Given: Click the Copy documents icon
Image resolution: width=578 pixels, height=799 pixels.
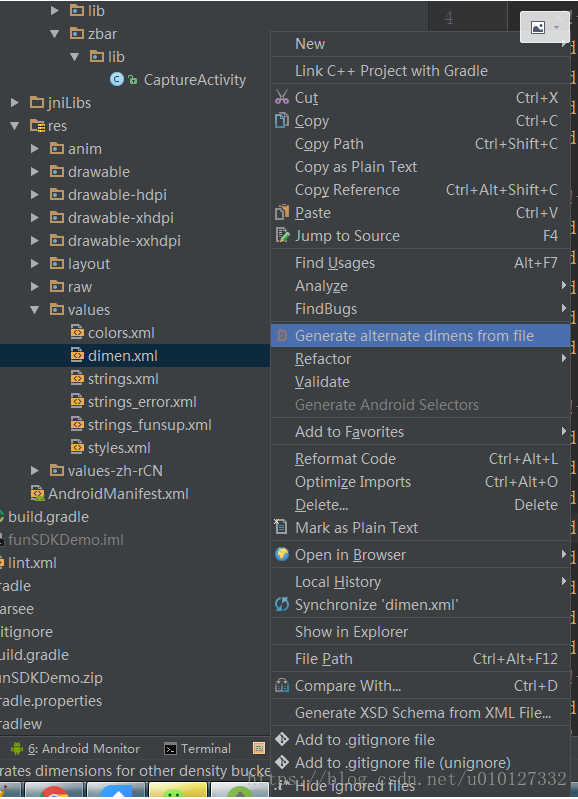Looking at the screenshot, I should [282, 121].
